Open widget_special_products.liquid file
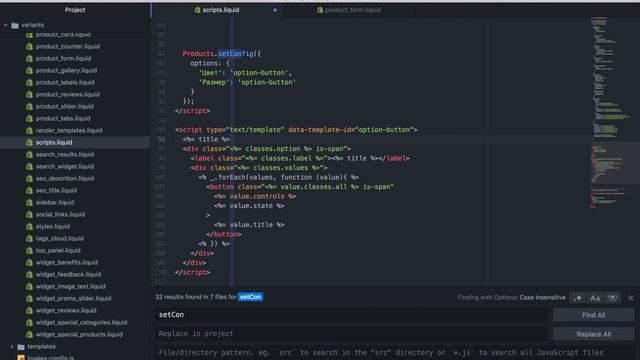Screen dimensions: 640x360 click(x=79, y=335)
